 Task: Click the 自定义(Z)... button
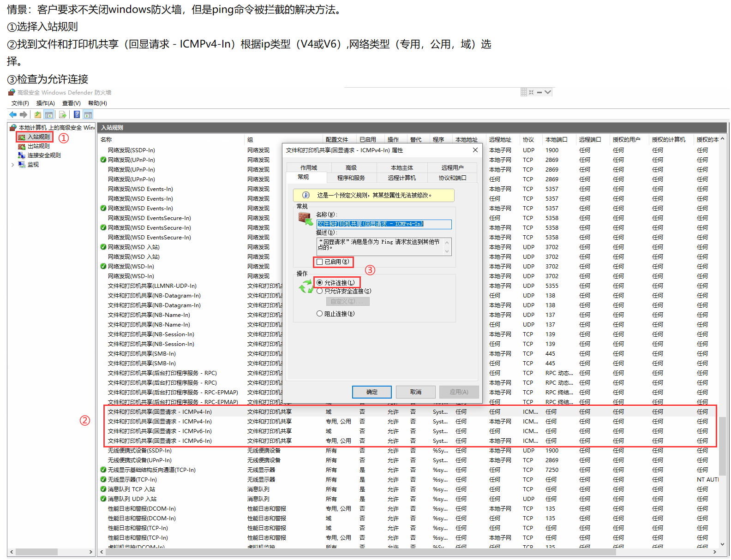coord(348,301)
